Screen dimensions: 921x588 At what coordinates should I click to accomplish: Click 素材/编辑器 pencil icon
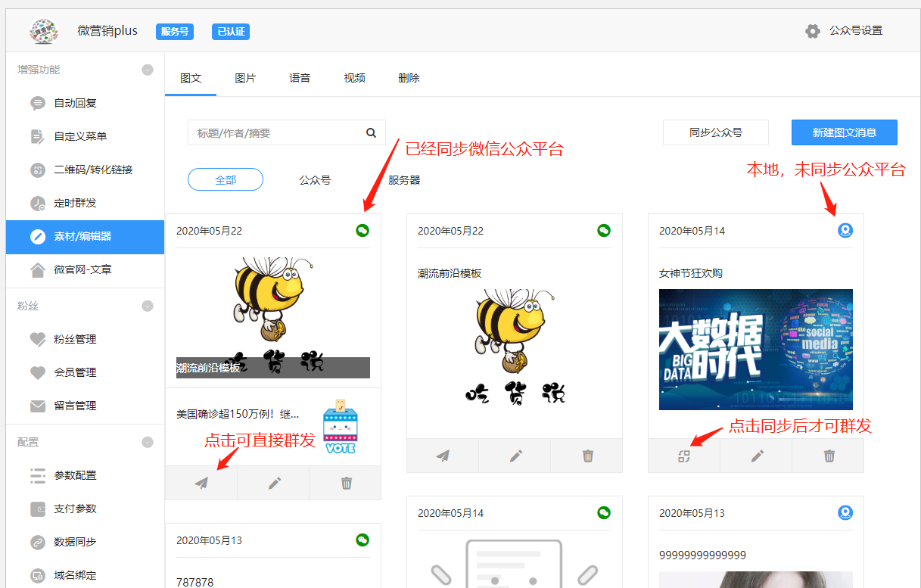tap(38, 236)
